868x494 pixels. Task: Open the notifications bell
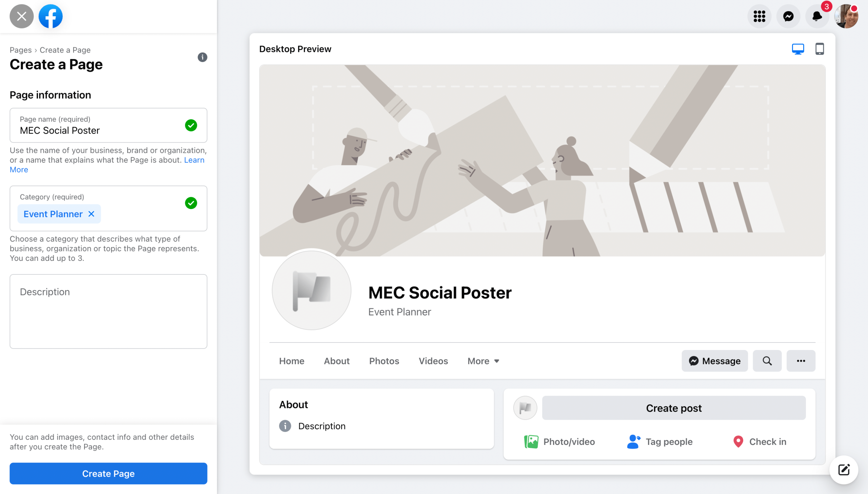[x=817, y=16]
